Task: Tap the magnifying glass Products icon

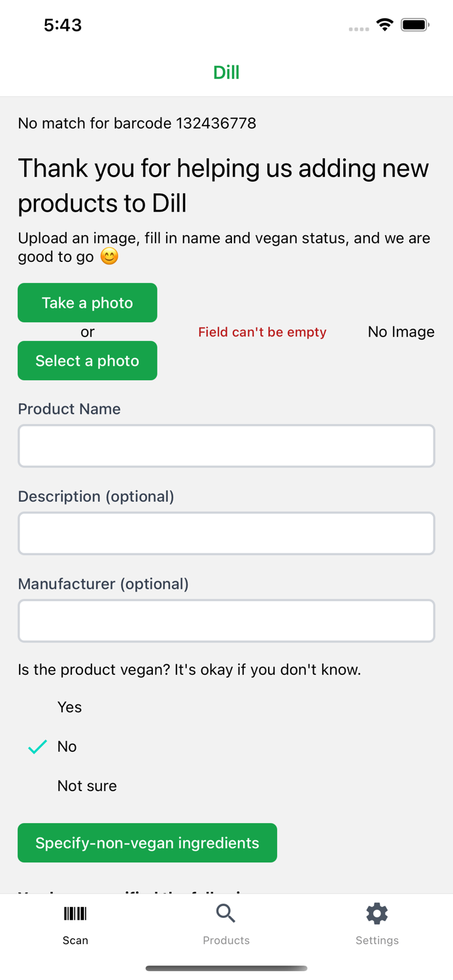Action: (226, 913)
